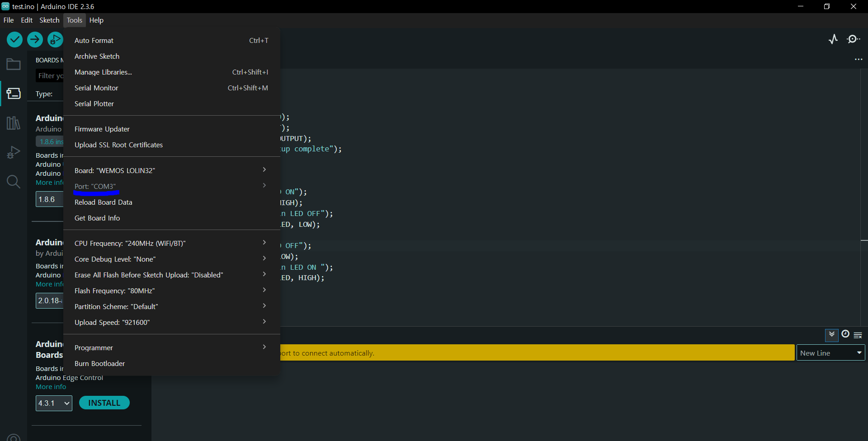Click the Verify checkmark button
The height and width of the screenshot is (441, 868).
(x=14, y=40)
